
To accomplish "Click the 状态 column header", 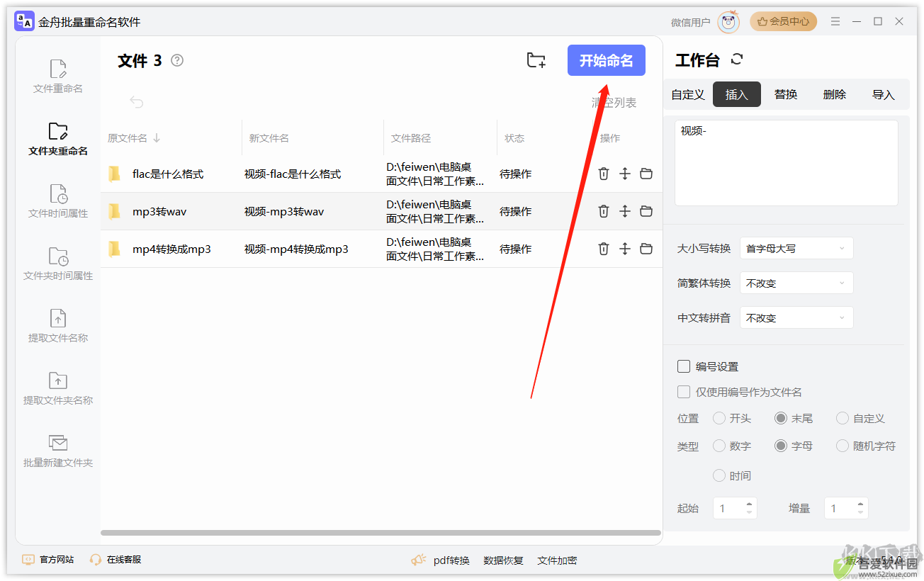I will 514,138.
